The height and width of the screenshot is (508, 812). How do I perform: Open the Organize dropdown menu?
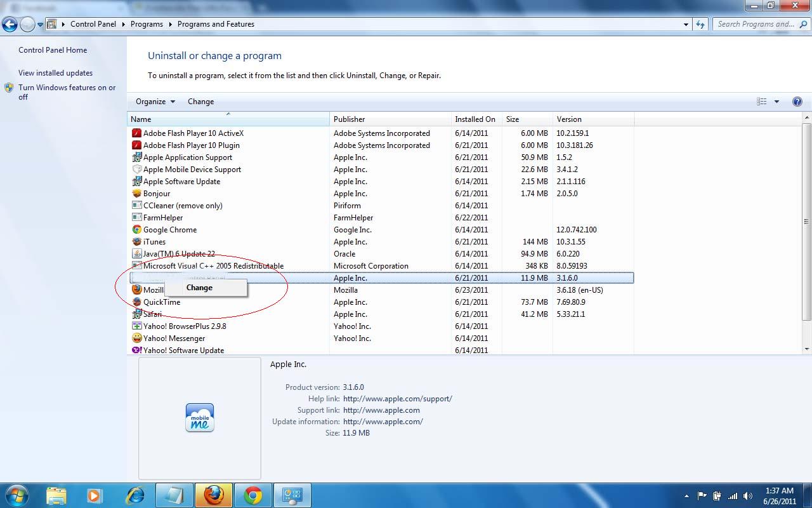(x=155, y=102)
